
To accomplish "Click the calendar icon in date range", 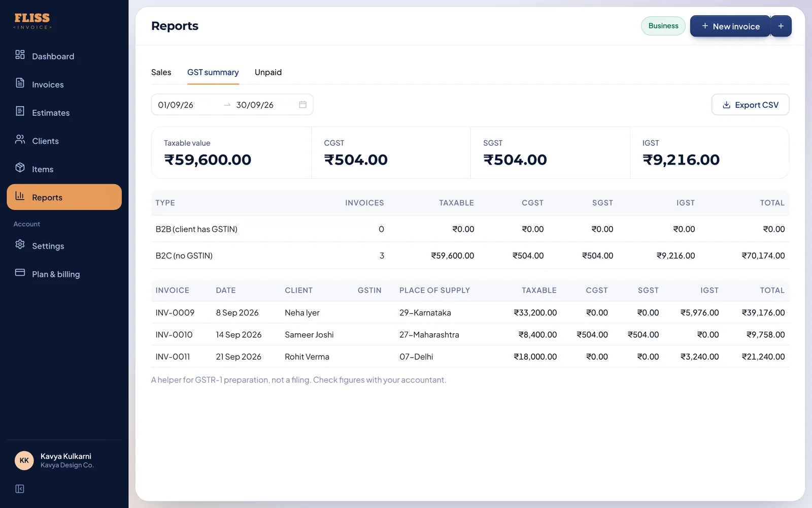I will [302, 105].
